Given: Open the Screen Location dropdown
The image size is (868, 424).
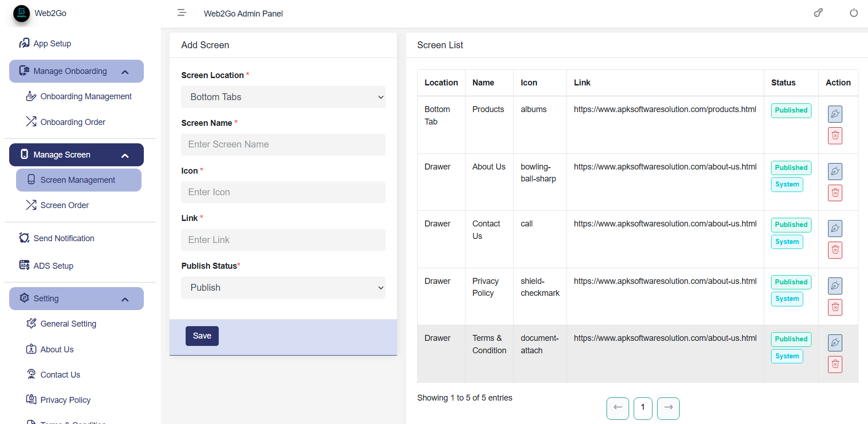Looking at the screenshot, I should point(283,97).
